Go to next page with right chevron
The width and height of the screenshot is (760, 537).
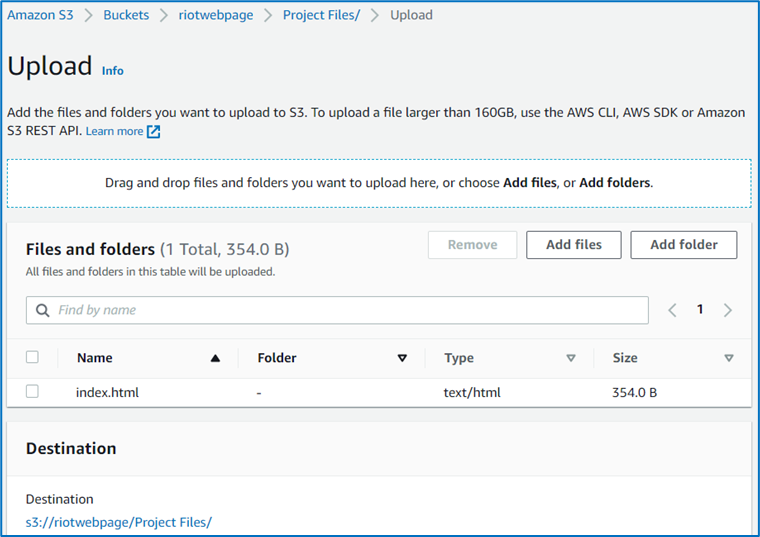pos(728,310)
